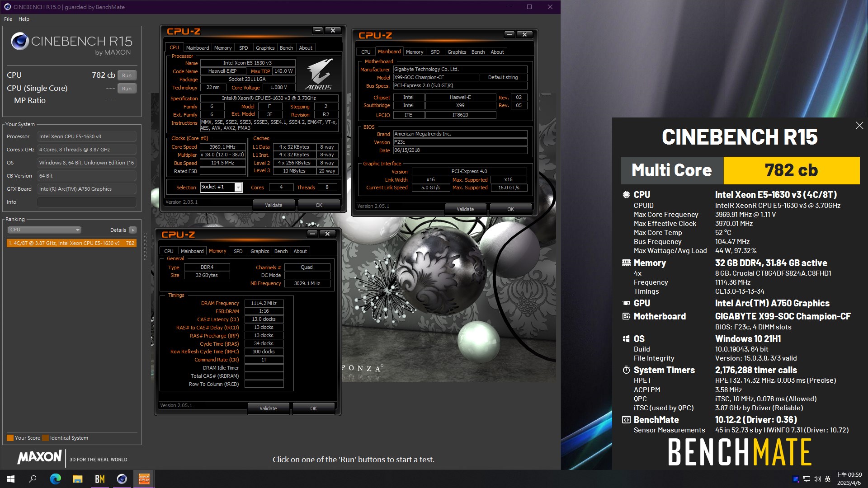Minimize the CPU-Z Memory window
868x488 pixels.
coord(312,234)
